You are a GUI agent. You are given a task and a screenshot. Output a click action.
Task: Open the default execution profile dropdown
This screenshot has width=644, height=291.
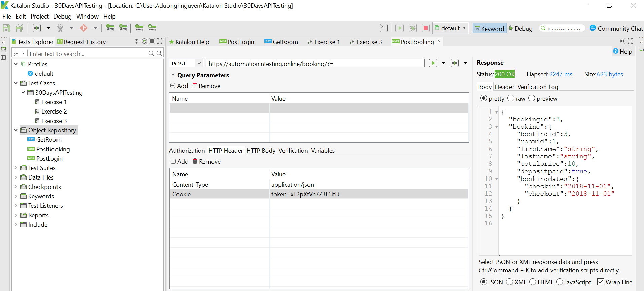click(x=451, y=28)
